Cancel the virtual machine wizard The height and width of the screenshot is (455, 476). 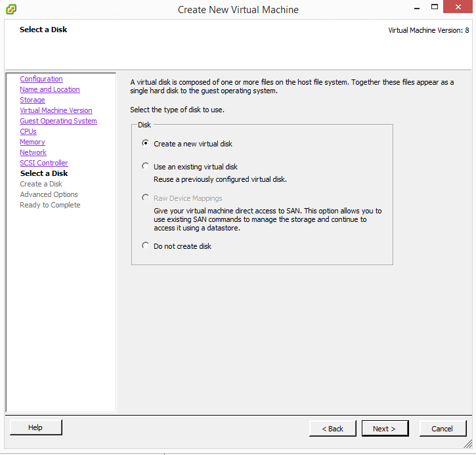tap(443, 429)
